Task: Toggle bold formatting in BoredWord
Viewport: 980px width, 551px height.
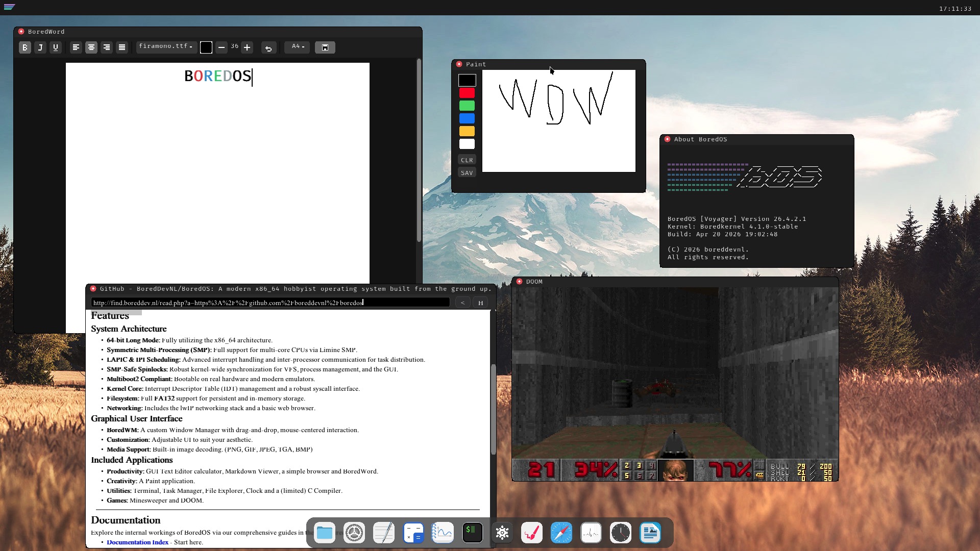Action: tap(25, 47)
